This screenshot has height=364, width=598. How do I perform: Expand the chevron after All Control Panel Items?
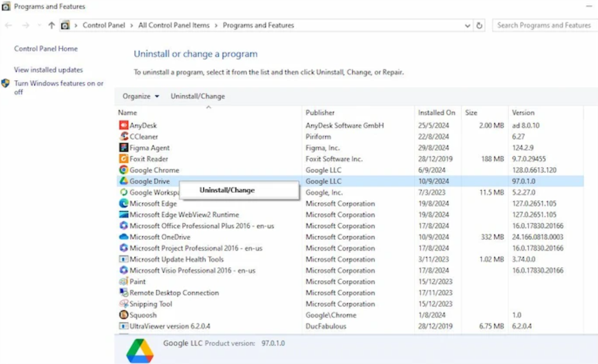coord(216,26)
